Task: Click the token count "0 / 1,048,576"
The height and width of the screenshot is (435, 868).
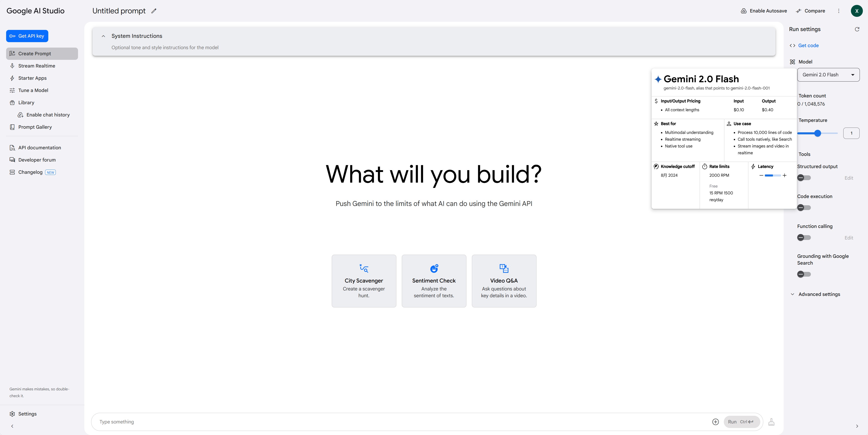Action: pos(811,104)
